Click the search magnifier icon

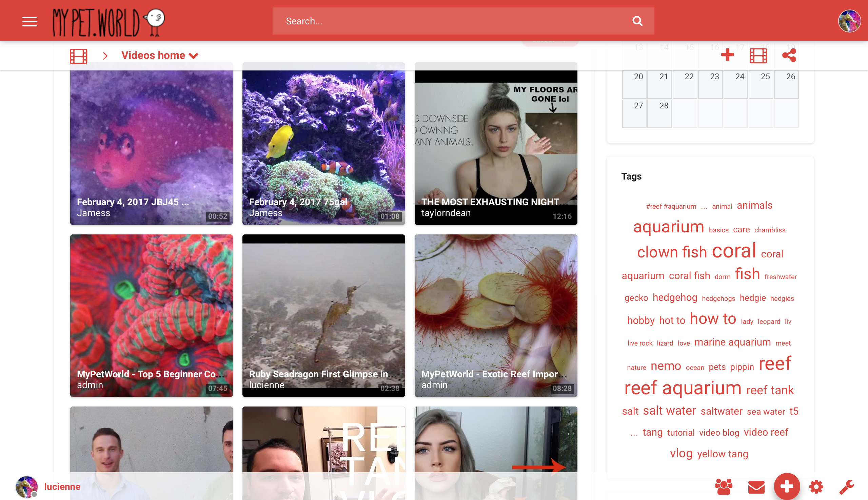637,21
